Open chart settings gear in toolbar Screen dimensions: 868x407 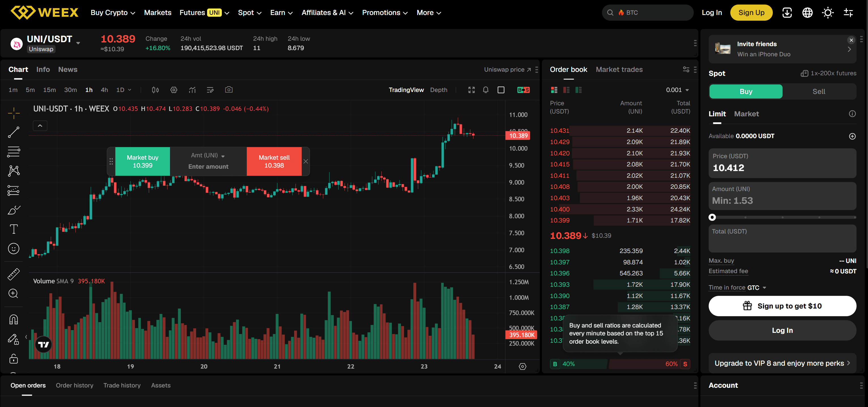(x=174, y=90)
